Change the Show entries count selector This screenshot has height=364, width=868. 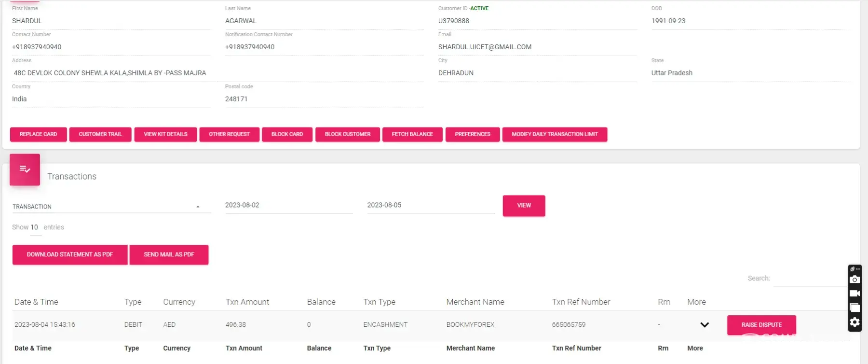click(34, 227)
